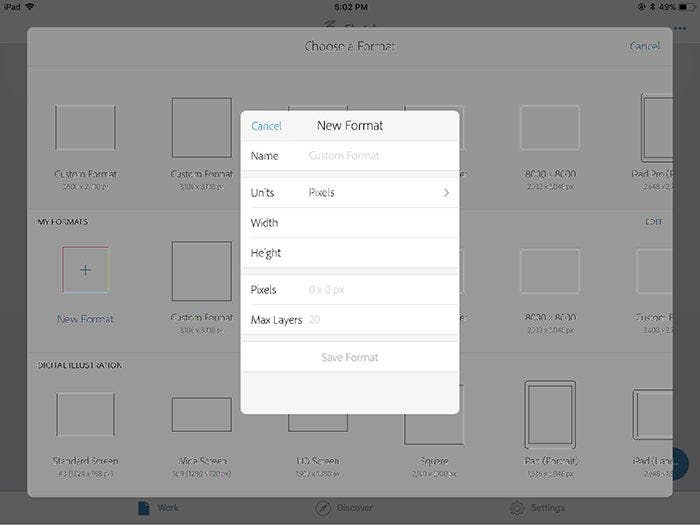This screenshot has height=525, width=700.
Task: Choose the Square format icon
Action: coord(433,416)
